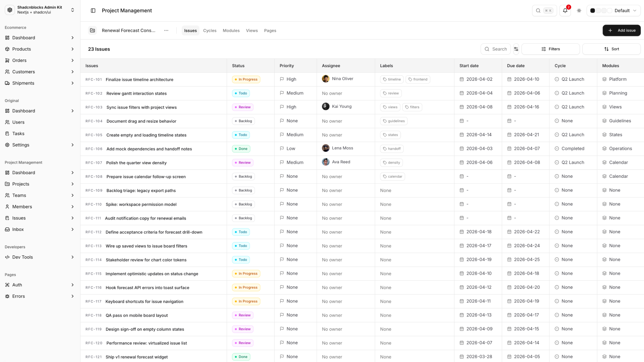Viewport: 644px width, 362px height.
Task: Open Filters button
Action: (x=551, y=49)
